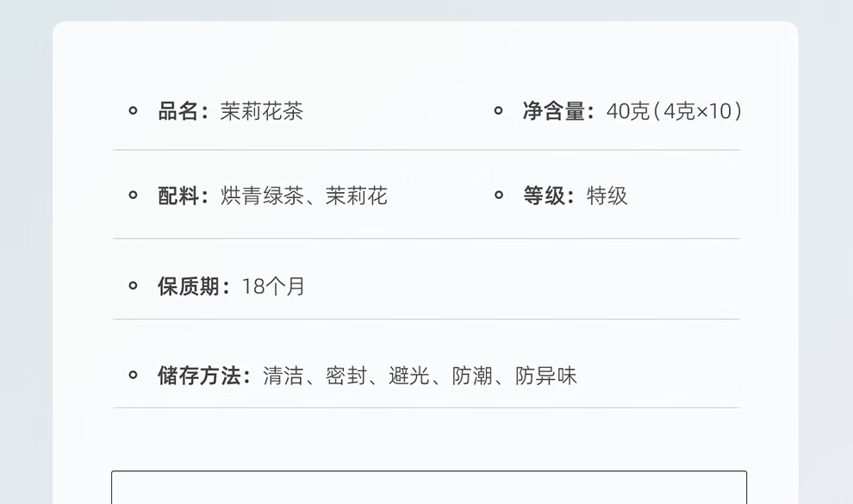Select the bullet marker before 等级
Image resolution: width=853 pixels, height=504 pixels.
click(498, 195)
